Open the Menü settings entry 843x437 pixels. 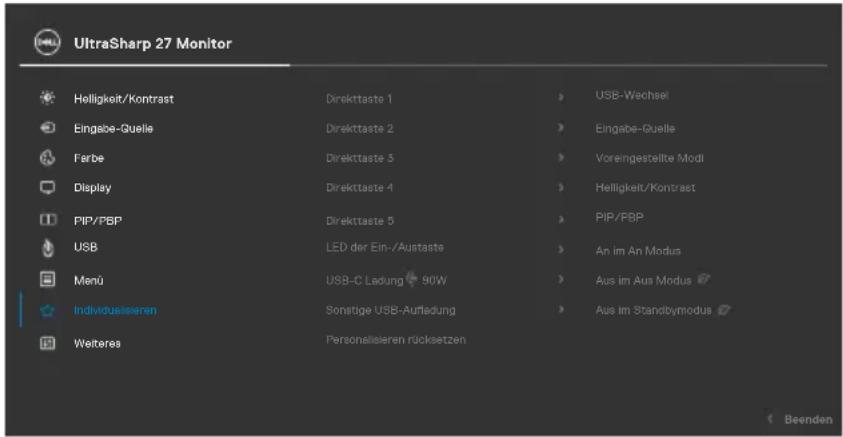pyautogui.click(x=89, y=280)
